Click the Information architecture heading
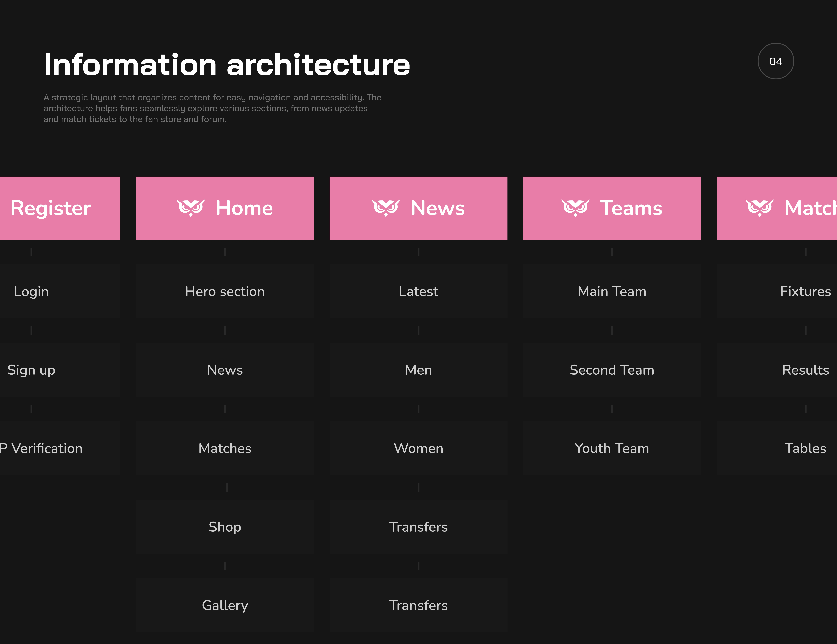The width and height of the screenshot is (837, 644). point(227,64)
